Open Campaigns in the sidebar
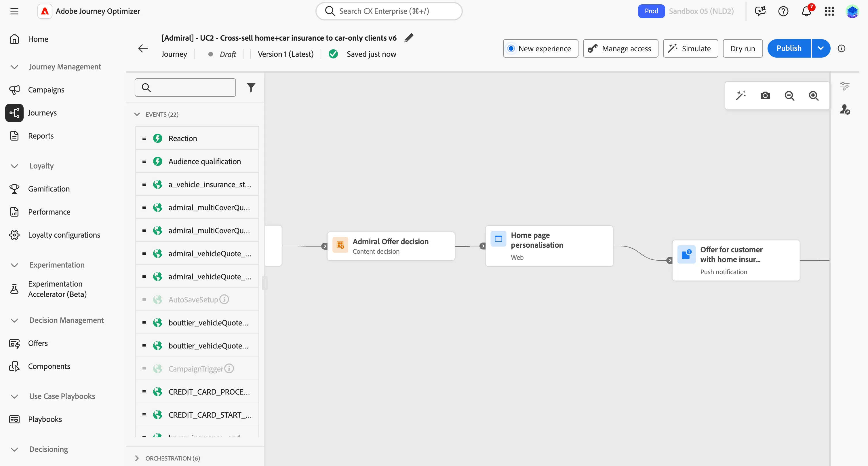The width and height of the screenshot is (868, 466). pyautogui.click(x=46, y=90)
